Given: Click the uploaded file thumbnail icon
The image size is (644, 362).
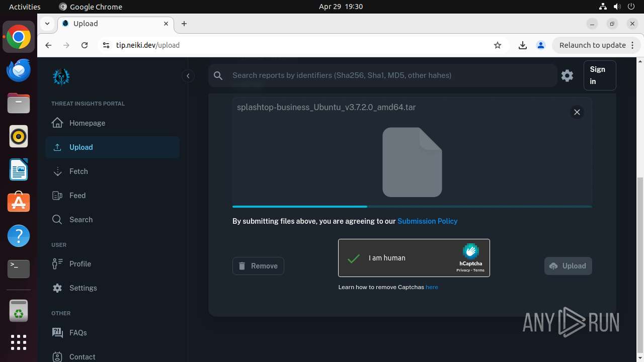Looking at the screenshot, I should [x=412, y=162].
